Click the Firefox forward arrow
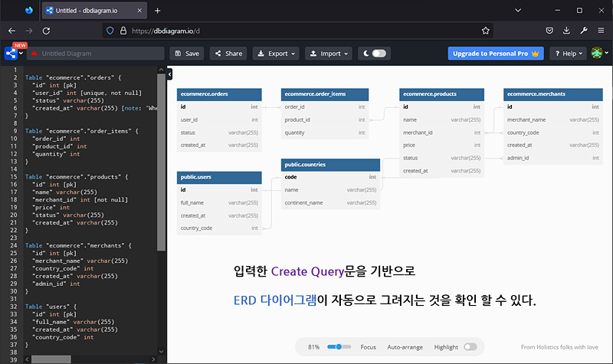This screenshot has height=364, width=613. pos(29,31)
